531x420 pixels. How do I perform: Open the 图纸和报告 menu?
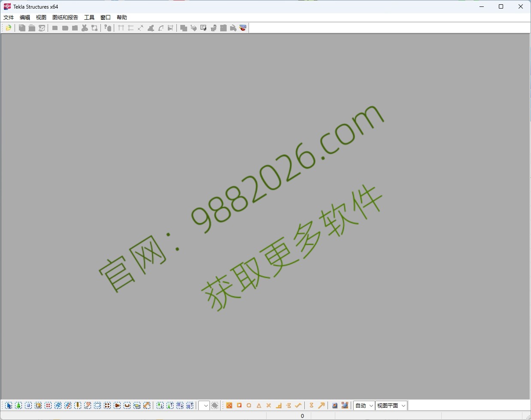65,18
